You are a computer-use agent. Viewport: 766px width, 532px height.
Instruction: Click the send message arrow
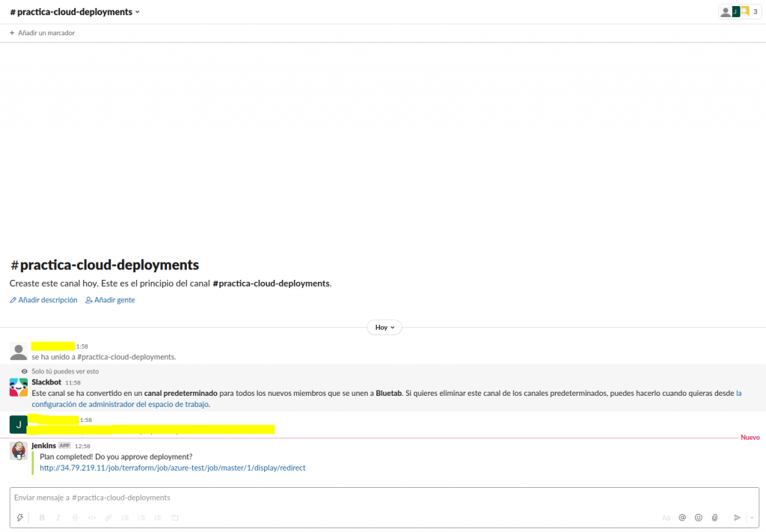737,517
